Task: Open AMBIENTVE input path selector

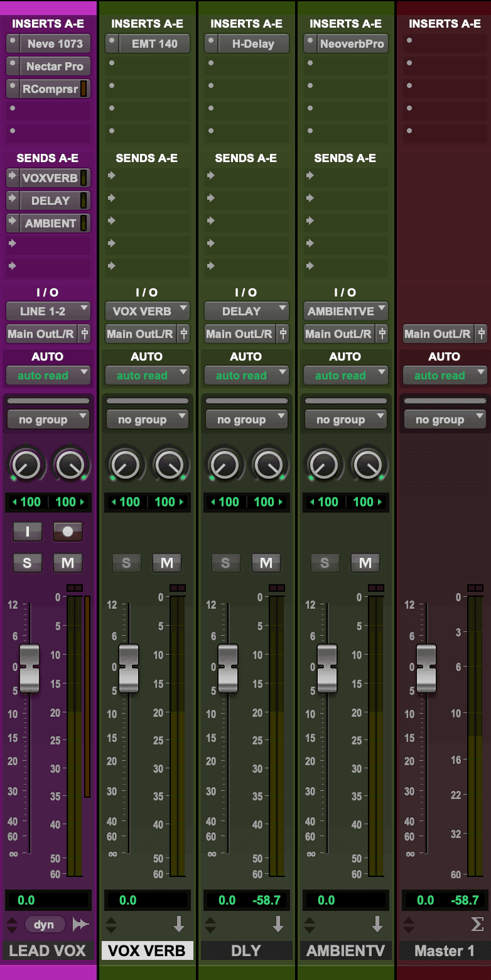Action: point(346,312)
